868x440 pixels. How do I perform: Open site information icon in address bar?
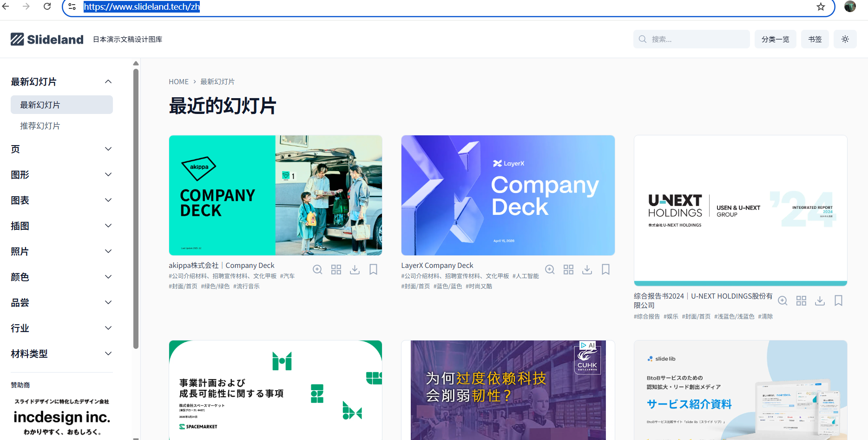pos(72,7)
